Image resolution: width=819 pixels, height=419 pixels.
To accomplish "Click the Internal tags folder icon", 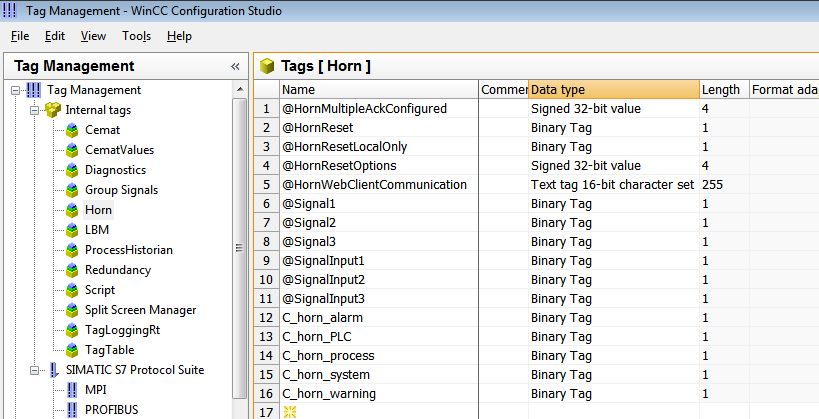I will [53, 110].
